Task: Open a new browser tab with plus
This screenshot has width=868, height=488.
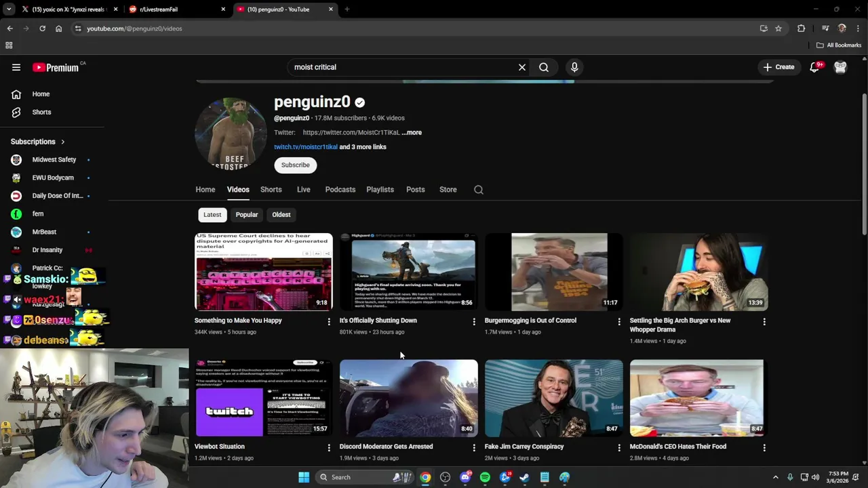Action: pyautogui.click(x=347, y=9)
